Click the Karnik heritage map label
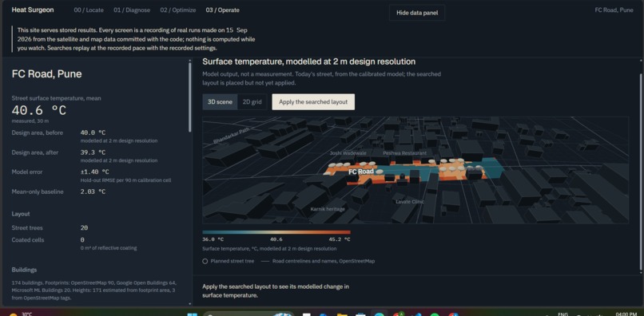644x316 pixels. 328,209
